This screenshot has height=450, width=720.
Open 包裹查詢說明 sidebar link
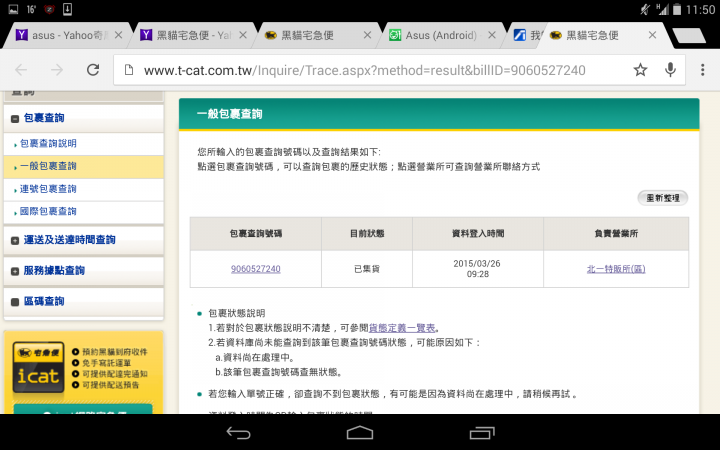click(48, 143)
